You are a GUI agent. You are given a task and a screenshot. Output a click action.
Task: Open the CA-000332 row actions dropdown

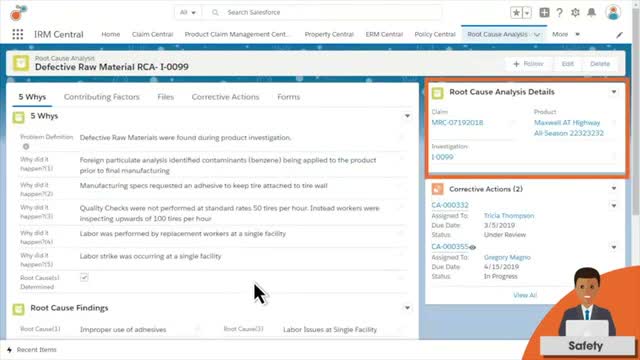click(614, 206)
